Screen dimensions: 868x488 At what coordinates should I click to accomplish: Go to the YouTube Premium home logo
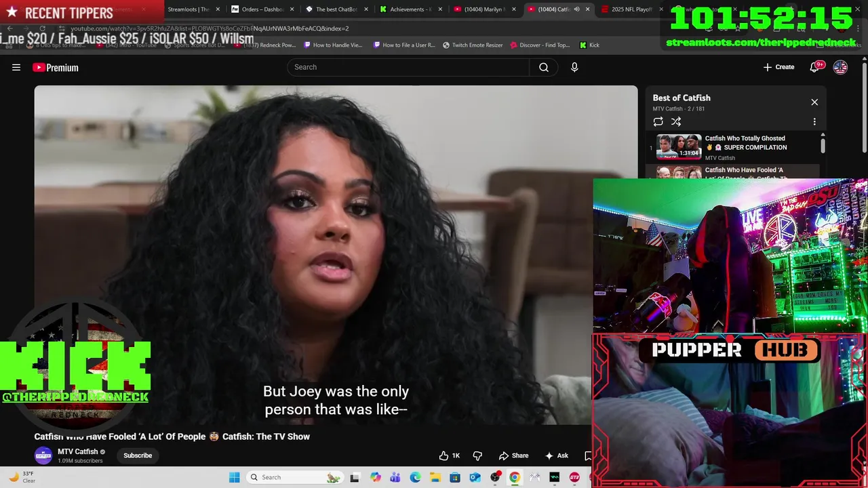(56, 67)
